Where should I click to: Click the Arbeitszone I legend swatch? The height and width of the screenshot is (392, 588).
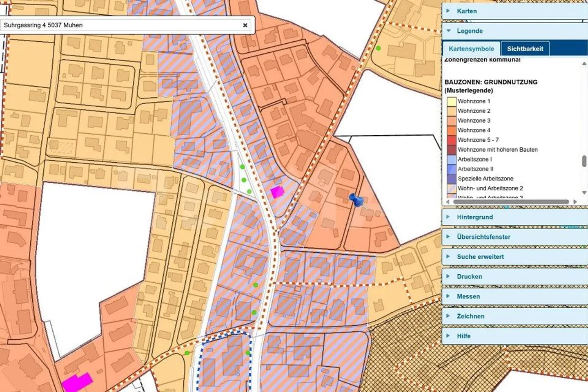pos(451,159)
